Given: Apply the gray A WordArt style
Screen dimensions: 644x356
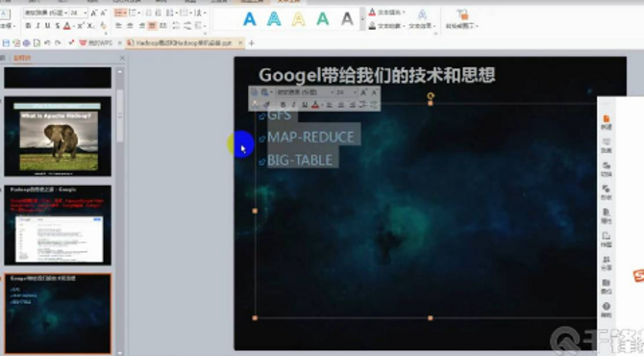Looking at the screenshot, I should (347, 19).
